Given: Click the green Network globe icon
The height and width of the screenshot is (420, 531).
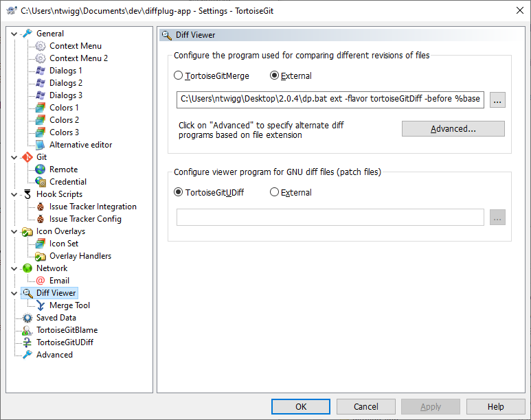Looking at the screenshot, I should (27, 268).
